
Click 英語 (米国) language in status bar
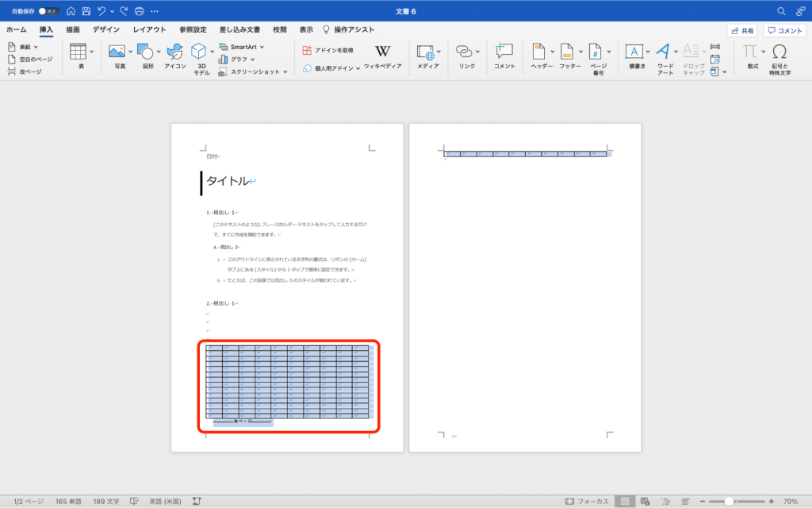(x=165, y=502)
